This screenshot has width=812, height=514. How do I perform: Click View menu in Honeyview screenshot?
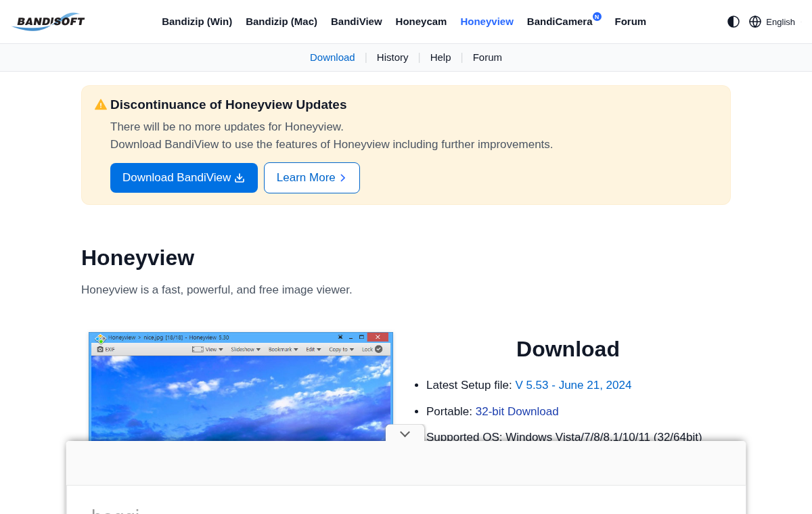[x=208, y=350]
